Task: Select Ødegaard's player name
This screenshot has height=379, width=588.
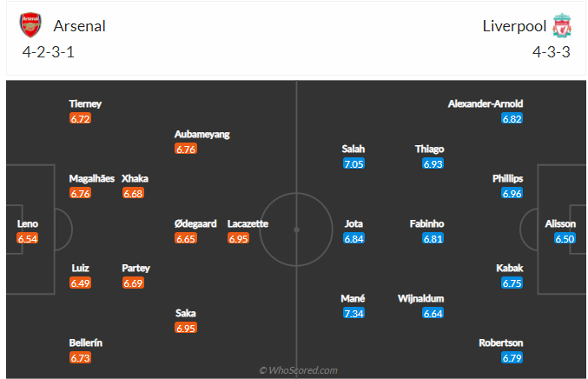Action: click(195, 223)
